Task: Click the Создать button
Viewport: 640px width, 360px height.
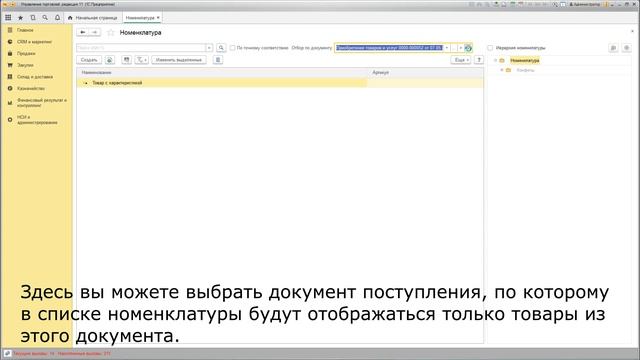Action: click(x=89, y=60)
